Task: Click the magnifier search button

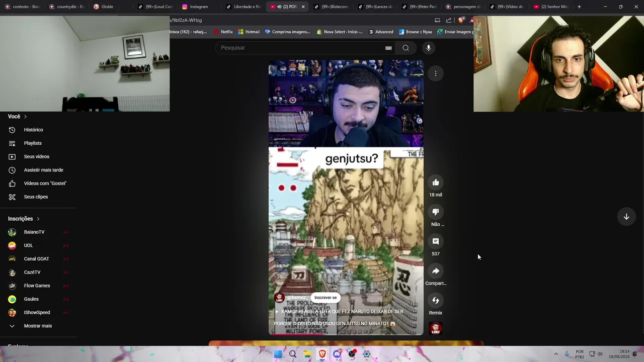Action: (406, 48)
